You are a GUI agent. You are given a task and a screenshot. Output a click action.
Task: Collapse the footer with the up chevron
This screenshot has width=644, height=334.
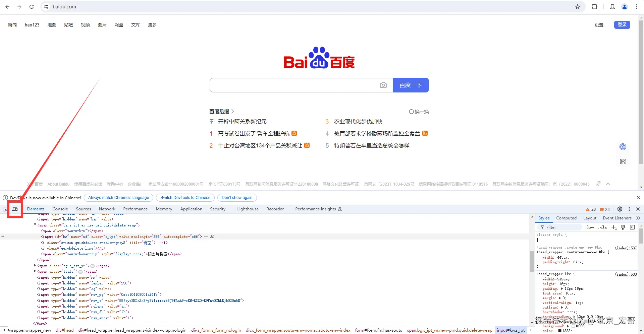[x=608, y=184]
